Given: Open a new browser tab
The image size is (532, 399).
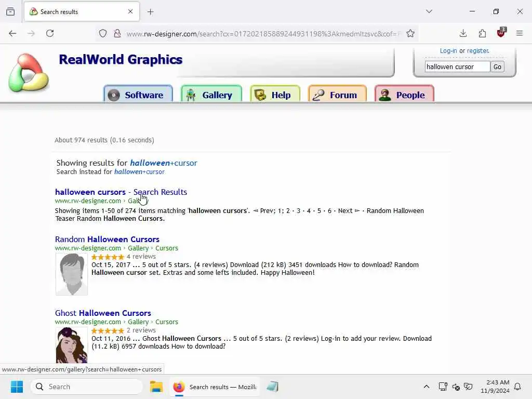Looking at the screenshot, I should [x=151, y=12].
